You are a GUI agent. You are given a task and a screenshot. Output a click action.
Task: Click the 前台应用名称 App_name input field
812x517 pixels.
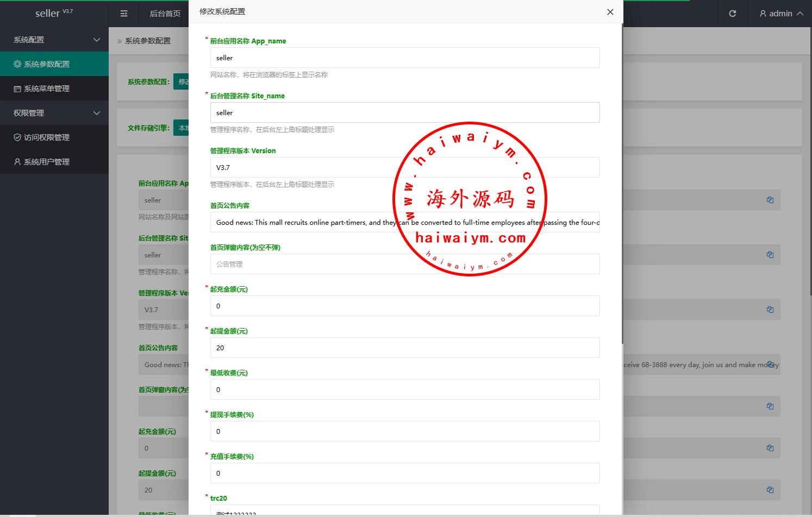tap(405, 58)
